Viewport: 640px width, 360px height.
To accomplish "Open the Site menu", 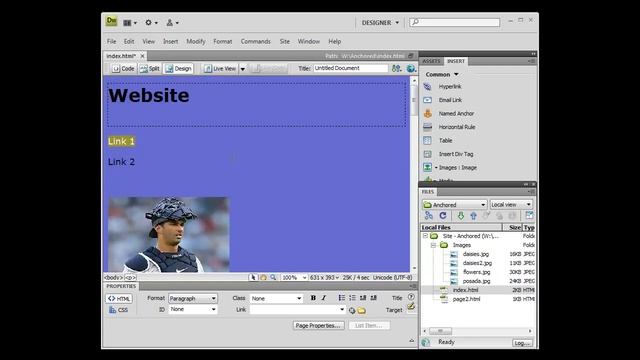I will point(284,41).
